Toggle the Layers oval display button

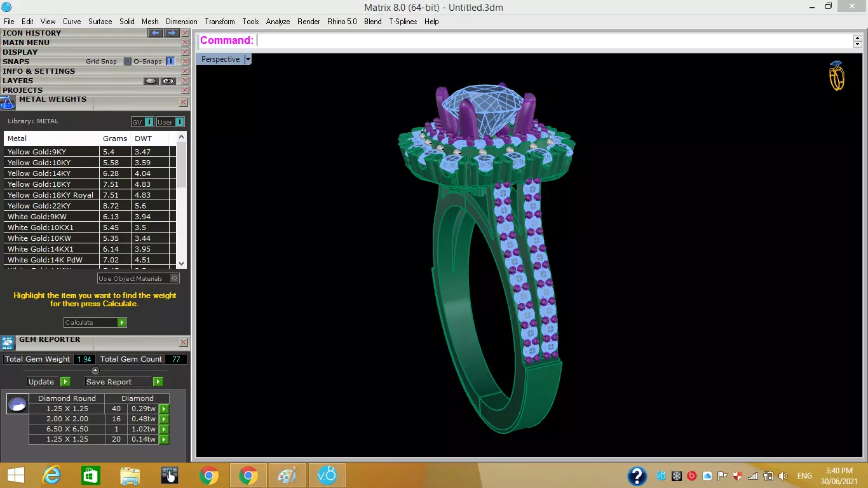[151, 81]
